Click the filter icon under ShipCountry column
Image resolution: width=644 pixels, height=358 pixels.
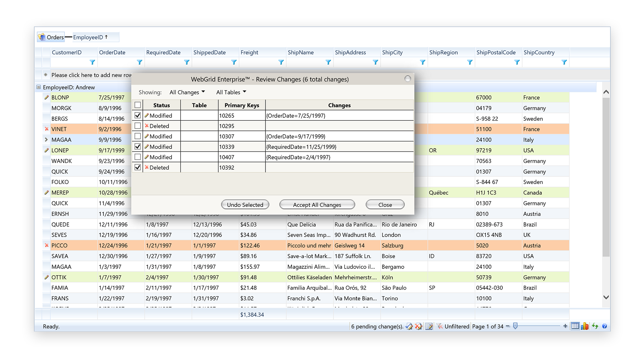pos(564,62)
